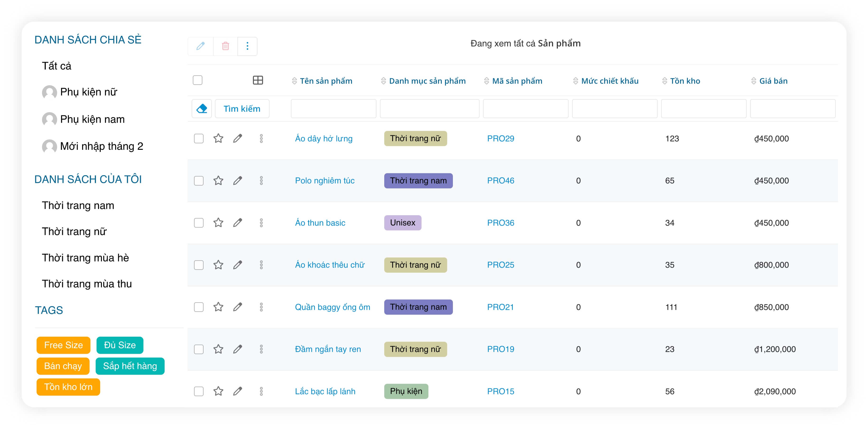Viewport: 868px width, 429px height.
Task: Edit the Đầm ngắn tay ren row
Action: (237, 349)
